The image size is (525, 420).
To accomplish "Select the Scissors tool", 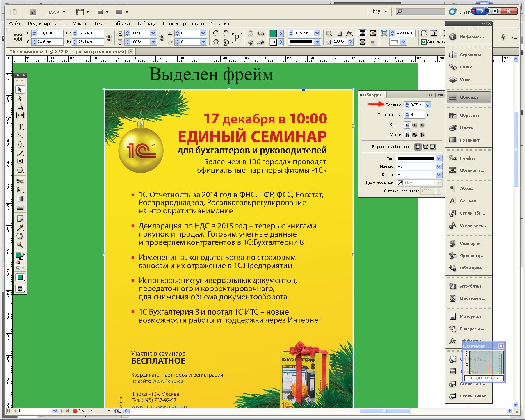I will [x=20, y=181].
